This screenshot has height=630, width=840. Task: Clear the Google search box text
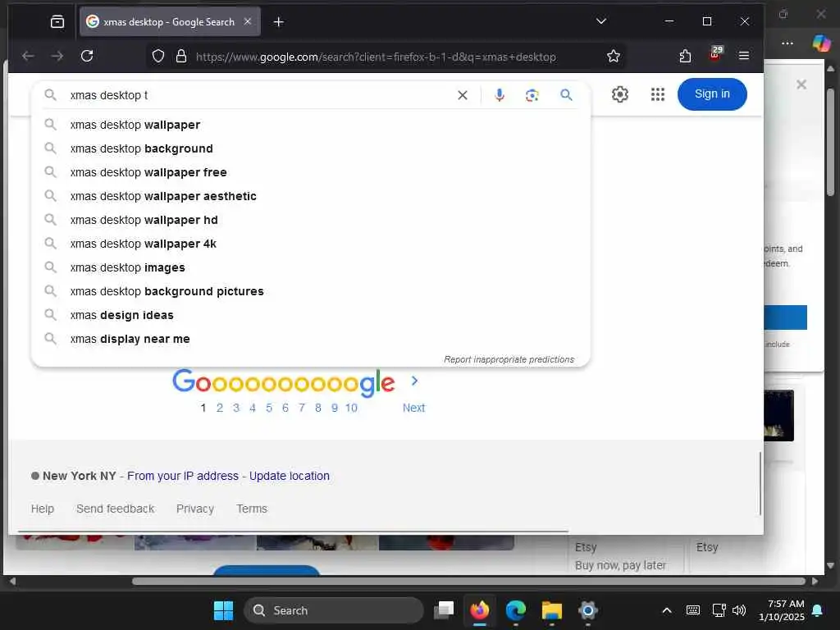click(x=463, y=95)
